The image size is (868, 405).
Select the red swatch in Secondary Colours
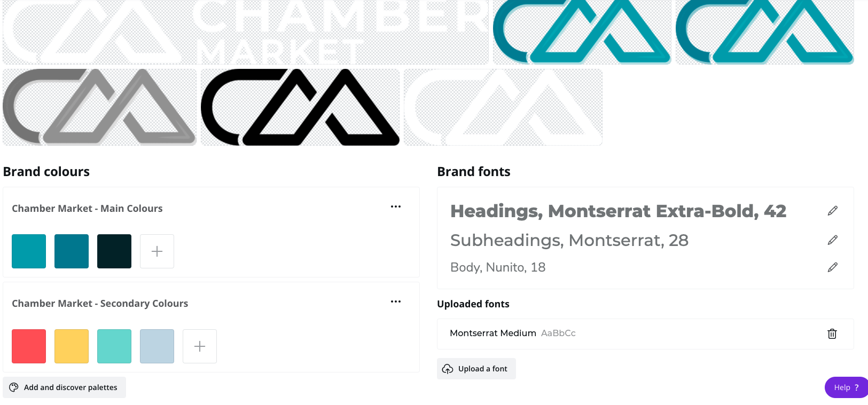click(28, 346)
